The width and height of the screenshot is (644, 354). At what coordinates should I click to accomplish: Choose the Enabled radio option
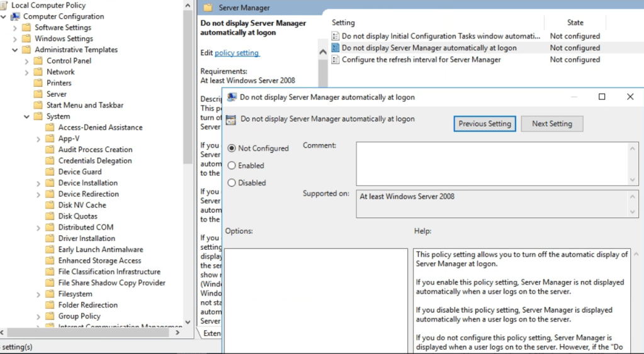point(232,165)
